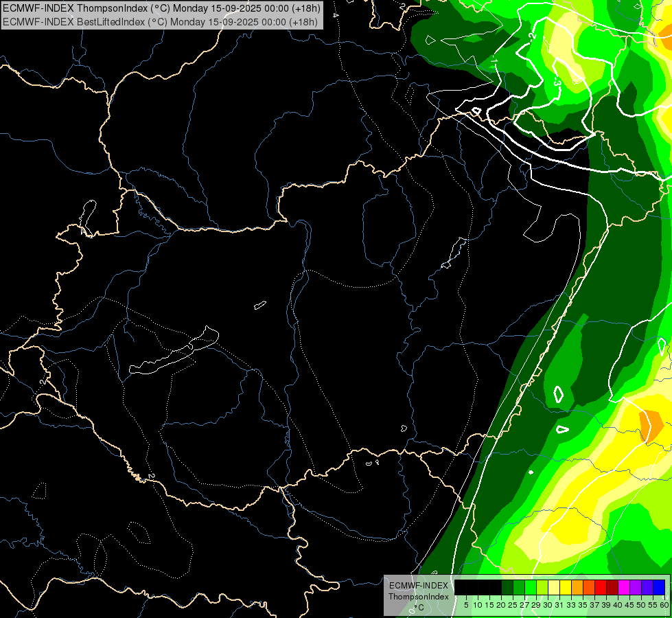Click the legend tick value '39'
672x618 pixels.
606,605
